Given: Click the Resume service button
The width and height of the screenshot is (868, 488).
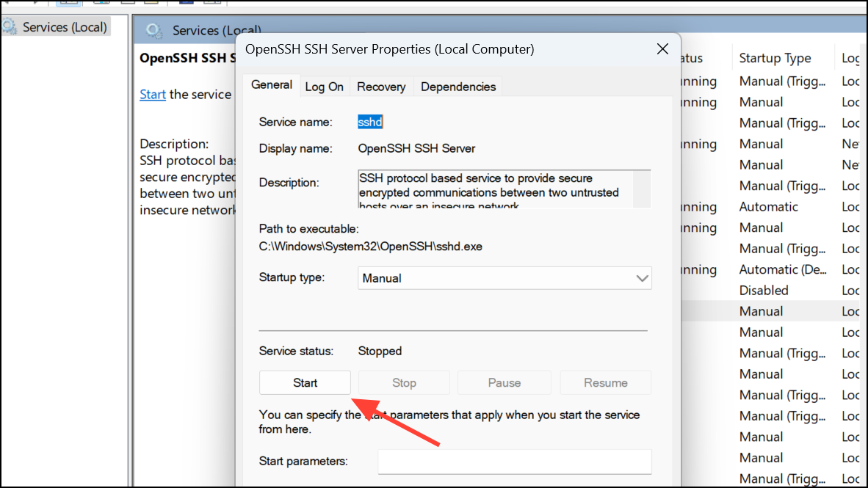Looking at the screenshot, I should 606,383.
